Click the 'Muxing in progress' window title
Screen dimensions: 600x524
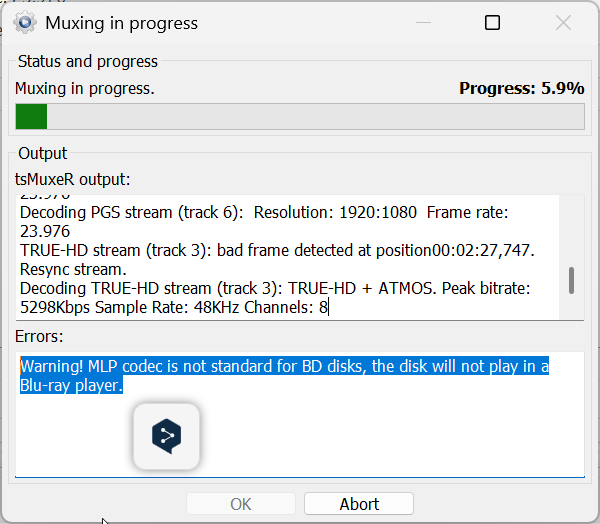[122, 23]
